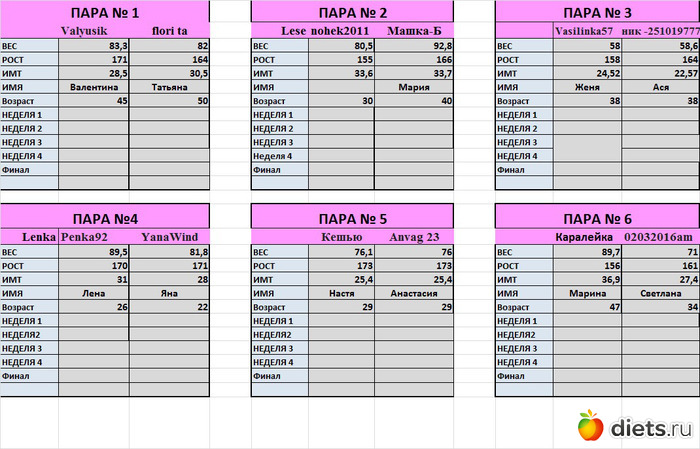Image resolution: width=700 pixels, height=449 pixels.
Task: Click the diets.ru apple logo icon
Action: 591,427
